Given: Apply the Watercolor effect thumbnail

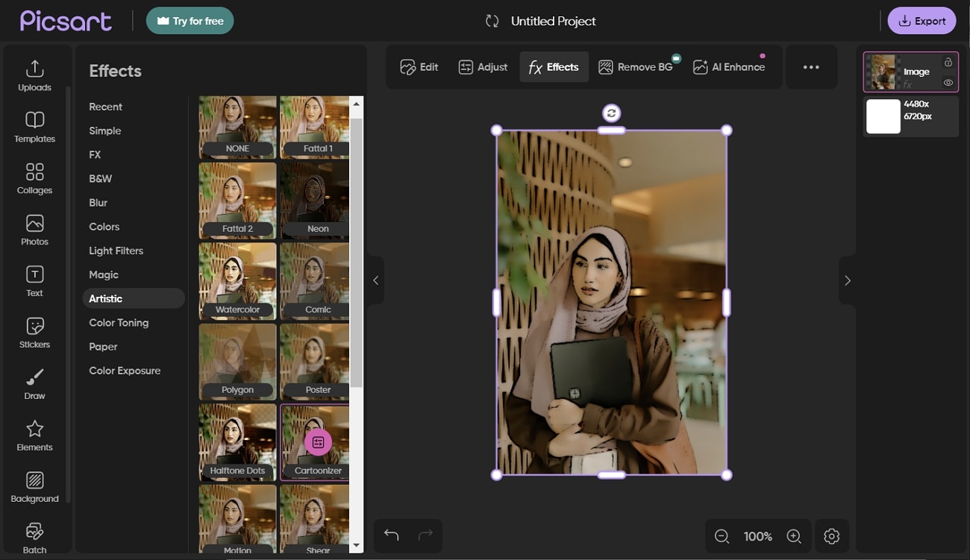Looking at the screenshot, I should coord(237,281).
